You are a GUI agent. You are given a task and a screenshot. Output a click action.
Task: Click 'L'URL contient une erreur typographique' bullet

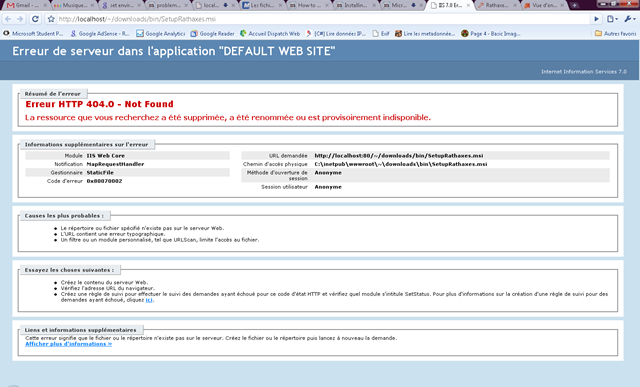(x=113, y=234)
